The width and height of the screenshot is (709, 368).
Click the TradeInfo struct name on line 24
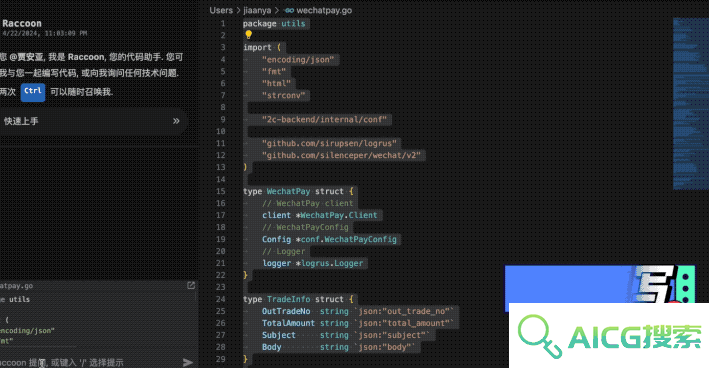[x=288, y=299]
